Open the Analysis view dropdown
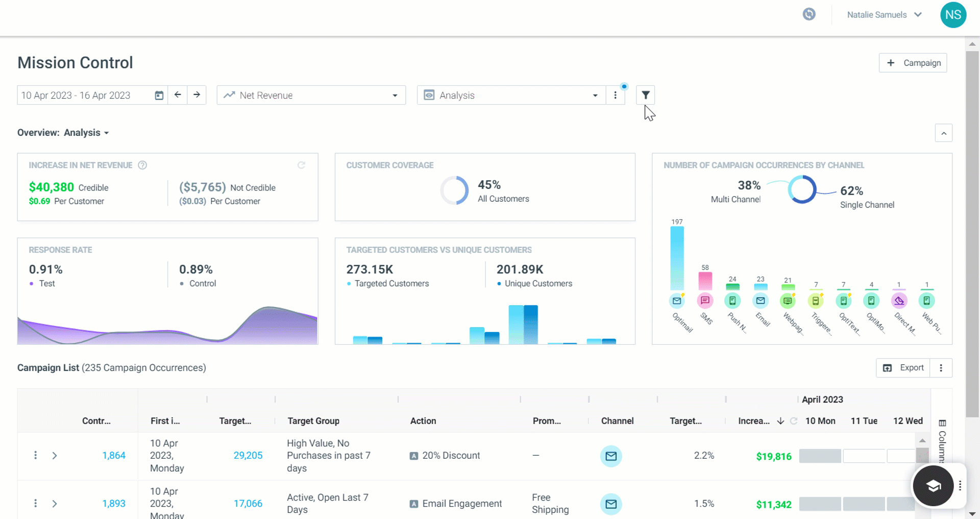980x519 pixels. point(511,96)
